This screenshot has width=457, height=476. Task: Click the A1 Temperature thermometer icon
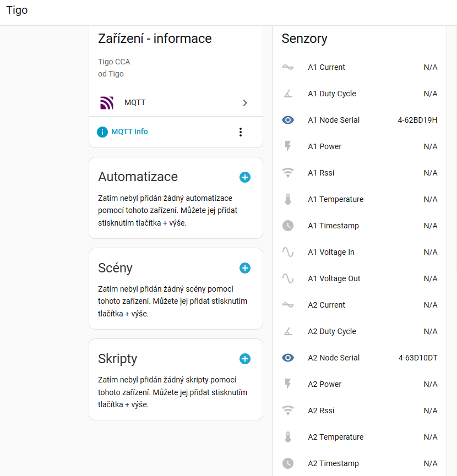point(288,199)
